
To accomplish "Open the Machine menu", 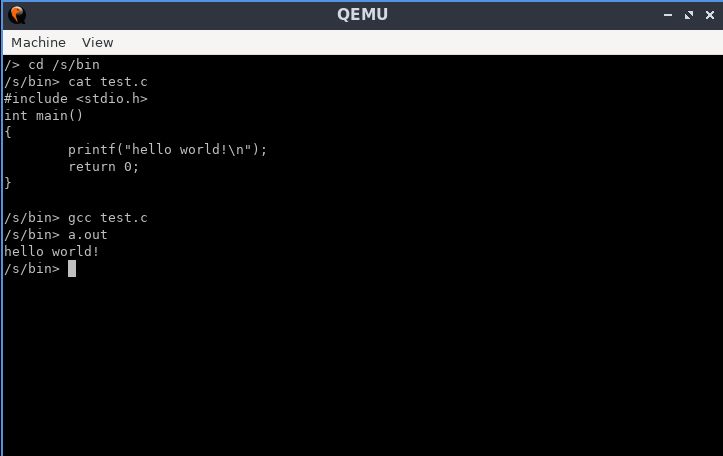I will [x=38, y=42].
